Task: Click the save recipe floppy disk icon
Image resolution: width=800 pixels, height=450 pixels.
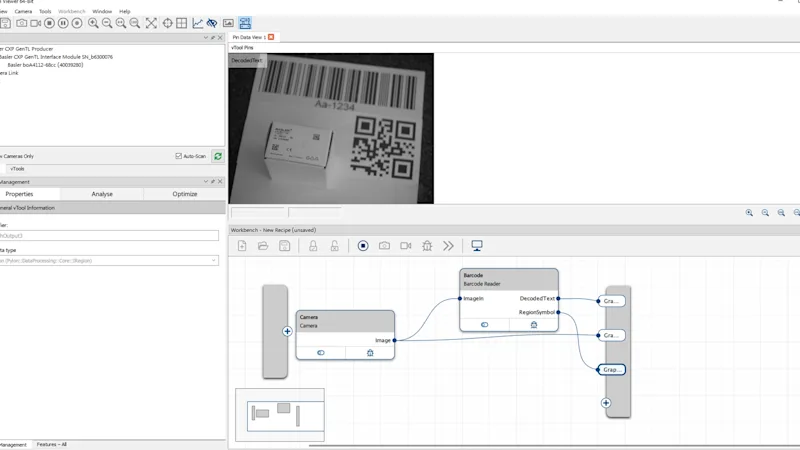Action: pos(285,246)
